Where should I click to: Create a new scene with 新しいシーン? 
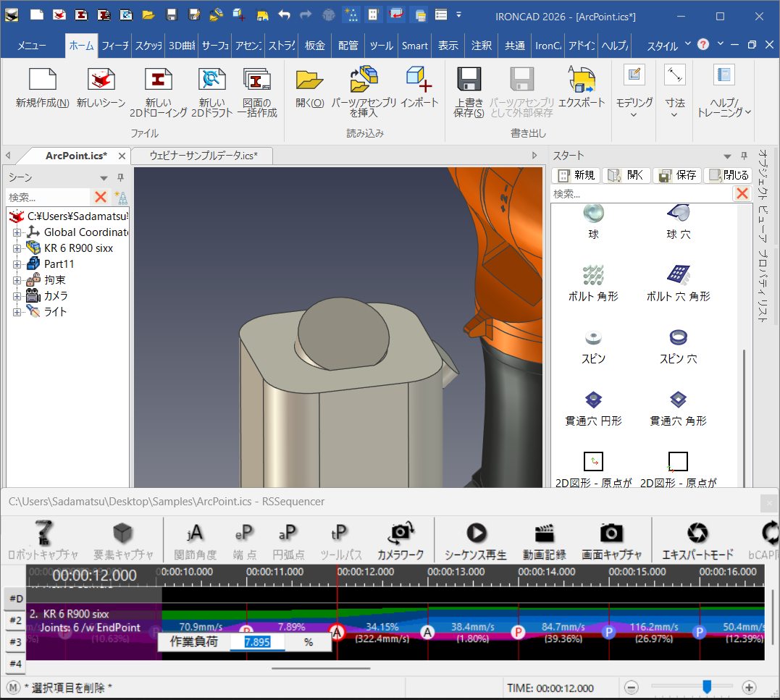click(x=101, y=80)
